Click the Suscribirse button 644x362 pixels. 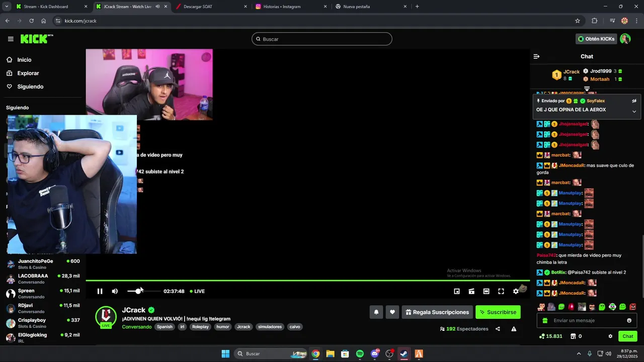click(x=498, y=312)
